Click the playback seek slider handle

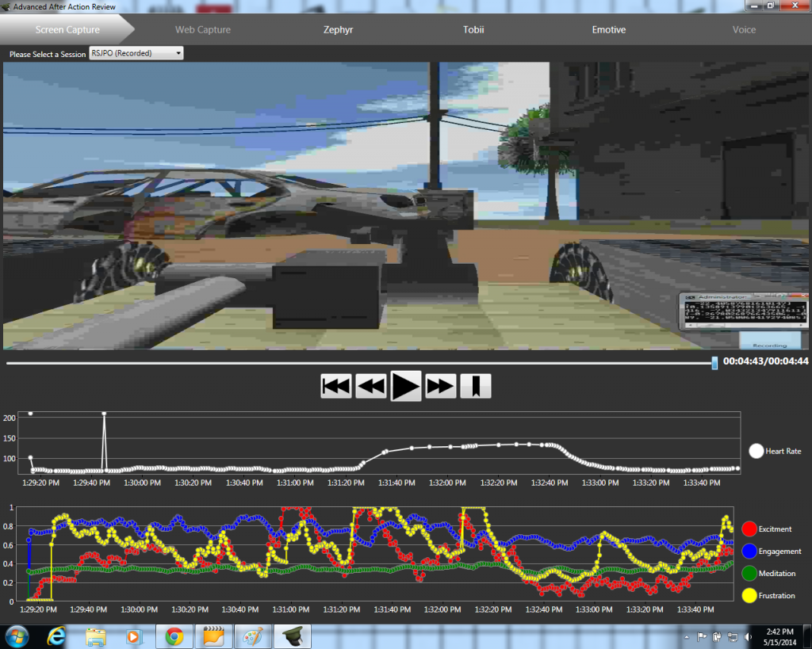pyautogui.click(x=714, y=363)
